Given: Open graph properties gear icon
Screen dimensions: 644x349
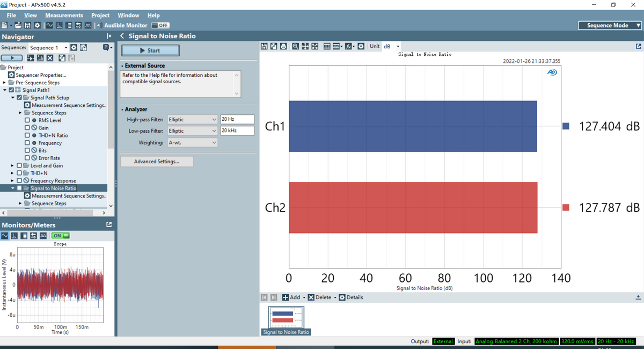Looking at the screenshot, I should click(x=361, y=46).
